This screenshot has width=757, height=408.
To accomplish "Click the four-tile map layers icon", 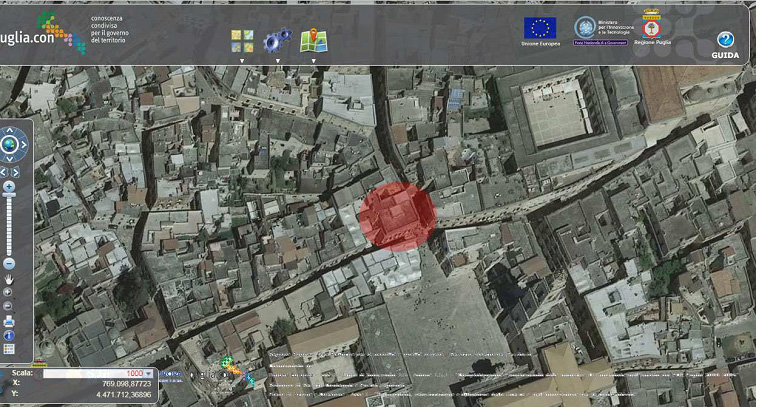I will [242, 40].
